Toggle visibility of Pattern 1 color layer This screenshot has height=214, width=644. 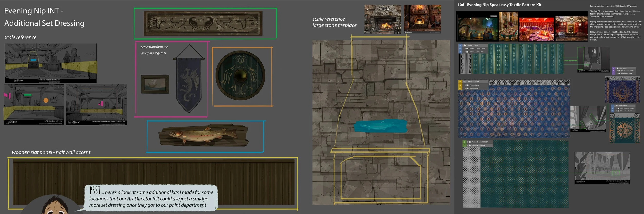pyautogui.click(x=460, y=85)
